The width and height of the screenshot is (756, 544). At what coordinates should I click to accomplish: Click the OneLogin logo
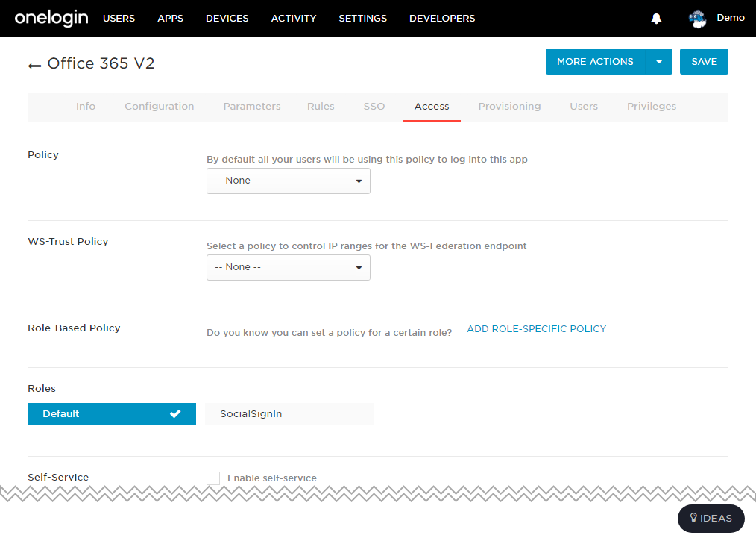[51, 19]
